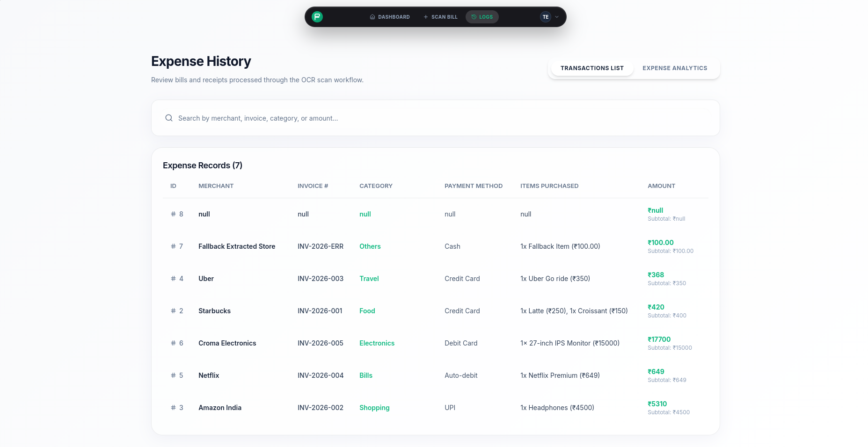The height and width of the screenshot is (447, 868).
Task: Click the hash icon for record 6
Action: [x=173, y=343]
